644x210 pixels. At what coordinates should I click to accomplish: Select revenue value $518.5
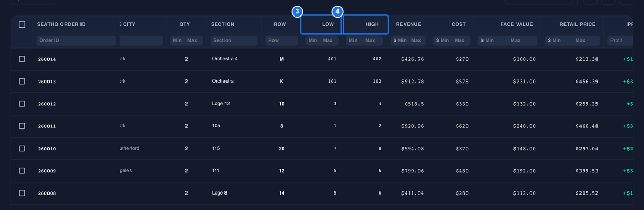click(x=414, y=104)
